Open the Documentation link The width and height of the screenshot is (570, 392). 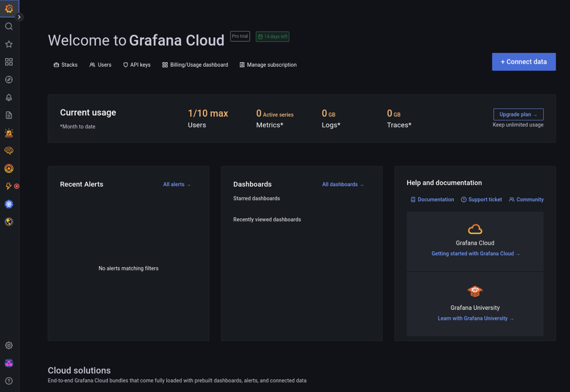coord(432,200)
